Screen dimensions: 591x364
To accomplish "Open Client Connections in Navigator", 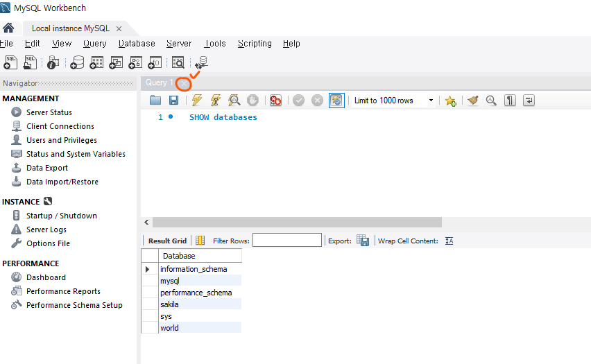I will 60,126.
